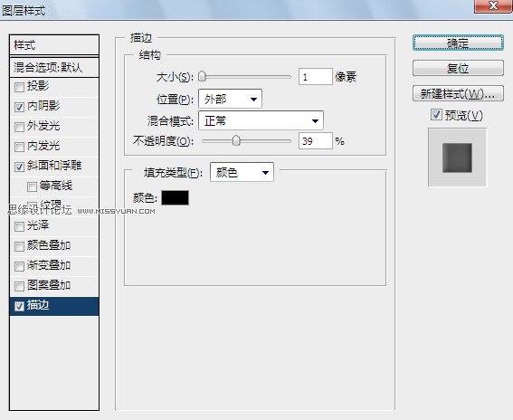Click the style preview thumbnail
The image size is (513, 420).
(x=457, y=157)
